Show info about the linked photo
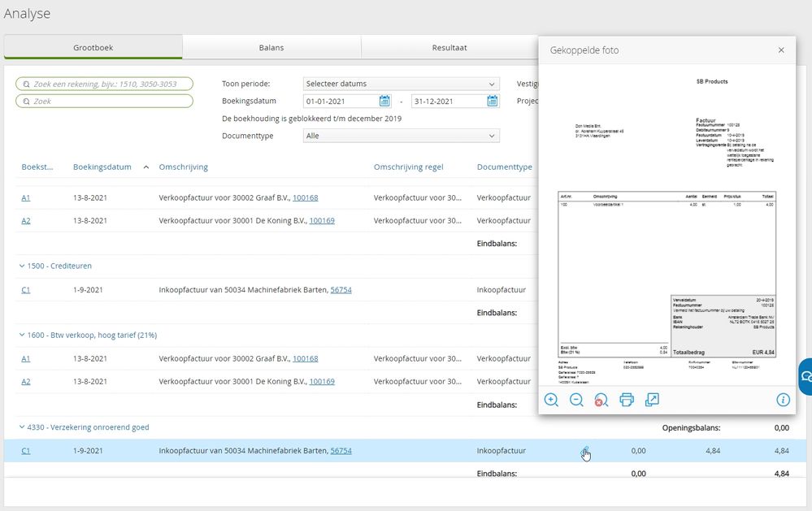Viewport: 812px width, 511px height. (x=783, y=400)
